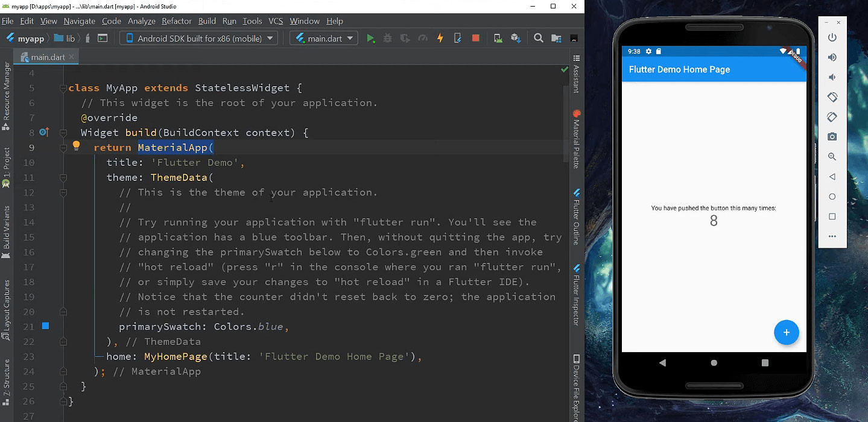The width and height of the screenshot is (868, 422).
Task: Tap the phone's recent apps square button
Action: 765,363
